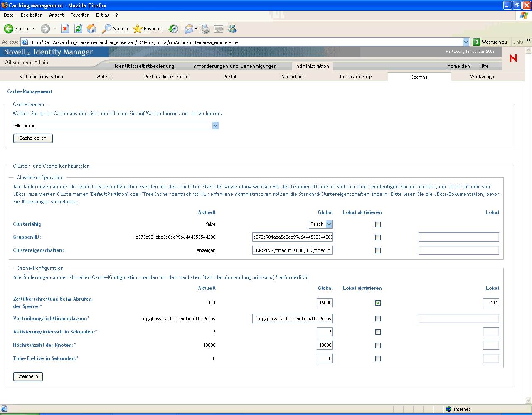Click the address bar URL field

click(x=245, y=42)
